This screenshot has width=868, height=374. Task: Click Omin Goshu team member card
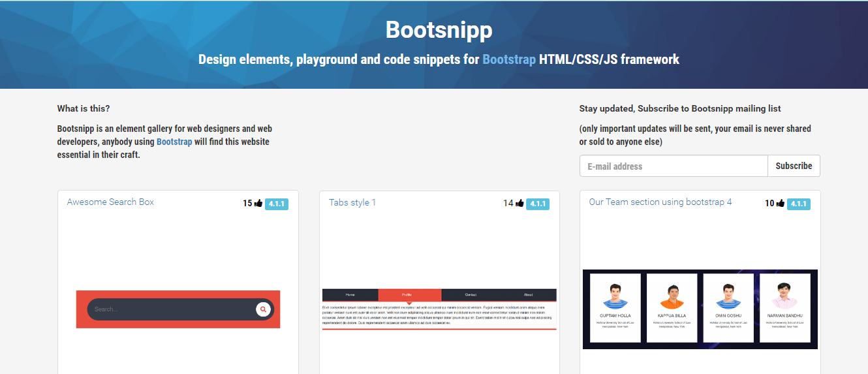tap(728, 308)
